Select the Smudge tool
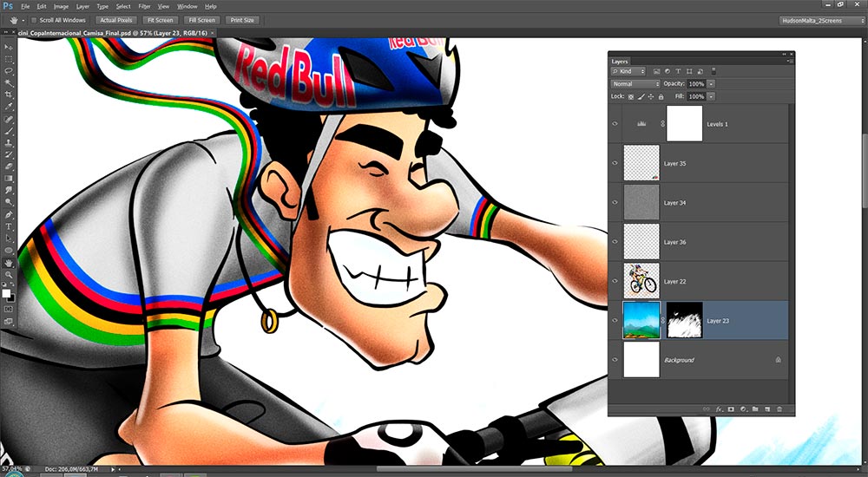 click(x=9, y=190)
